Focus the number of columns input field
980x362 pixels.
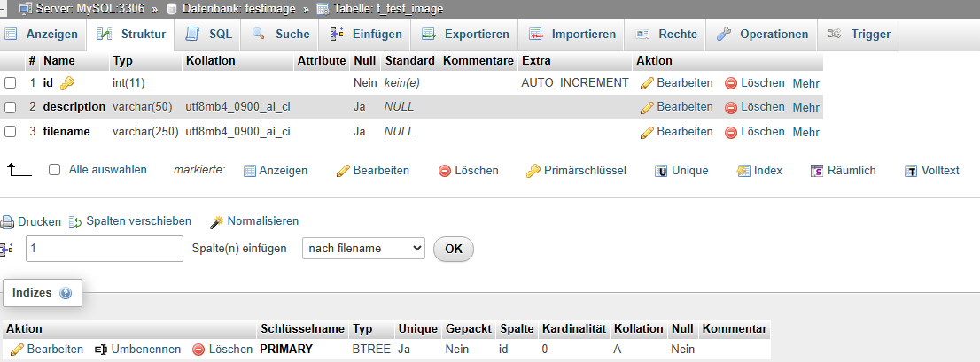[x=105, y=249]
